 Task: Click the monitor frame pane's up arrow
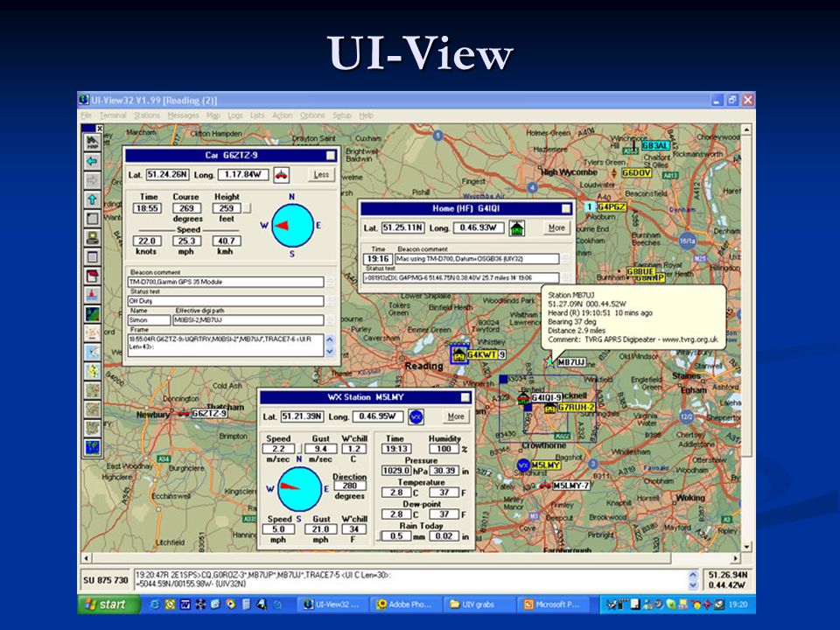pos(693,575)
